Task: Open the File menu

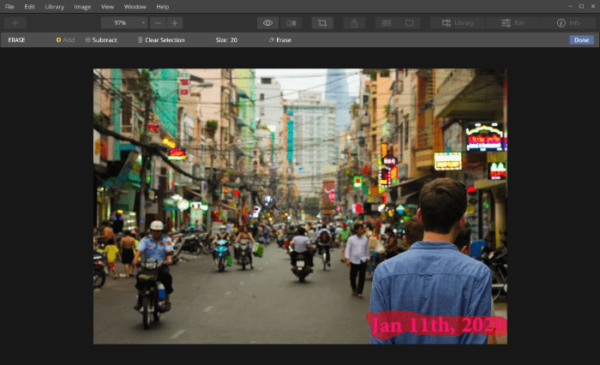Action: coord(9,7)
